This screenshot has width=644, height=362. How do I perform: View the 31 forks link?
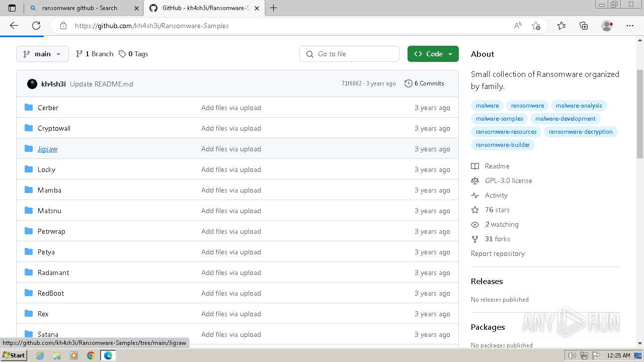tap(491, 239)
